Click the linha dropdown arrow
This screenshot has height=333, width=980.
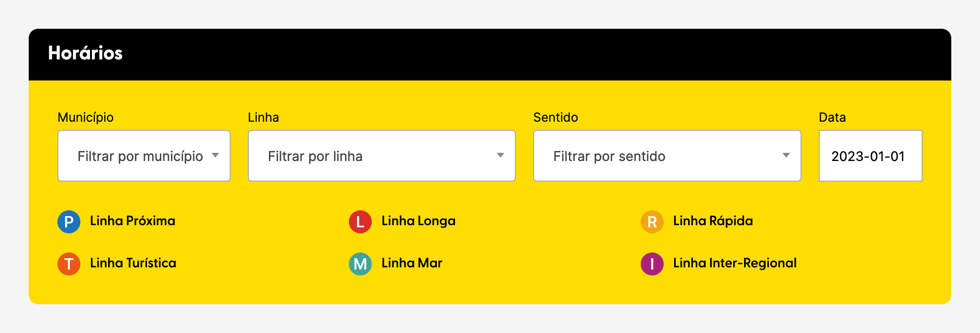click(501, 155)
